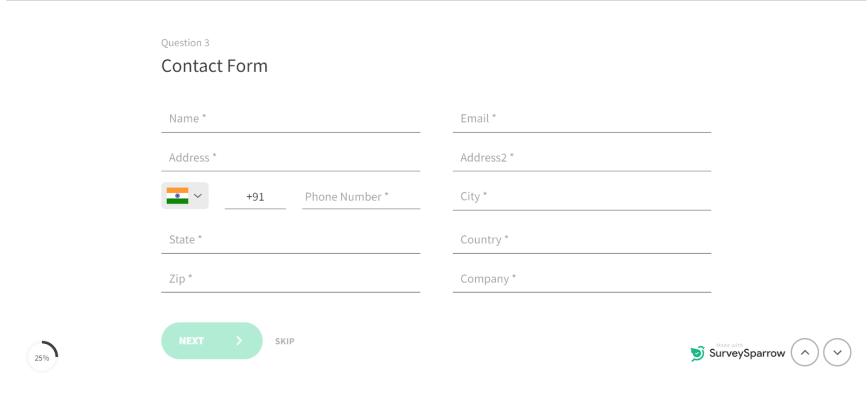Click the down arrow navigation button

pos(837,352)
